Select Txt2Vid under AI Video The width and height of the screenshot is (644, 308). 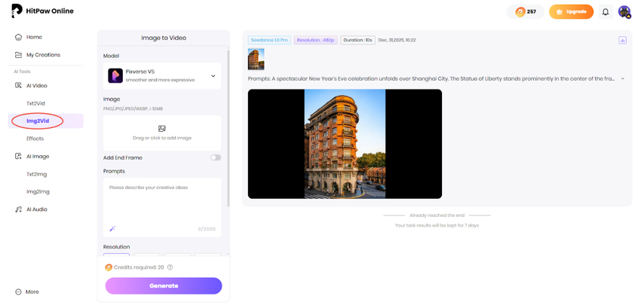[x=37, y=103]
